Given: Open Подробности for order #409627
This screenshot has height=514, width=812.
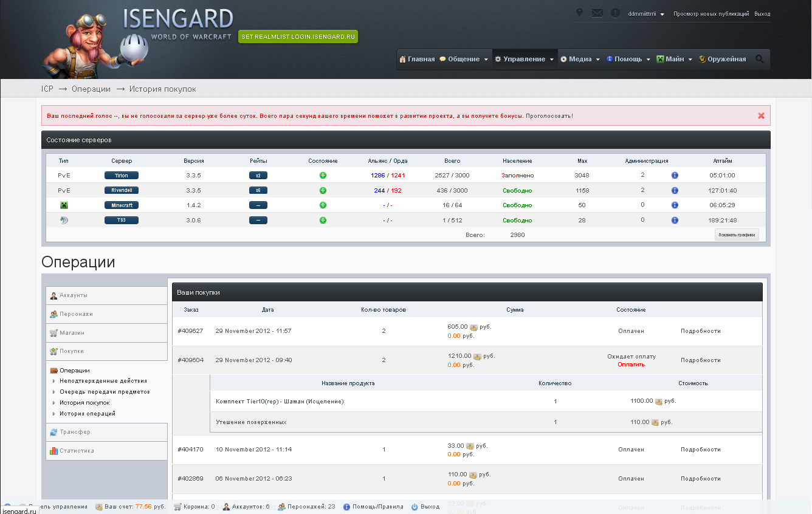Looking at the screenshot, I should click(x=700, y=331).
